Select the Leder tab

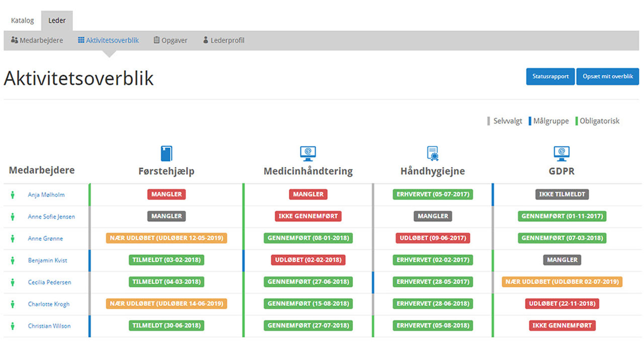point(57,21)
